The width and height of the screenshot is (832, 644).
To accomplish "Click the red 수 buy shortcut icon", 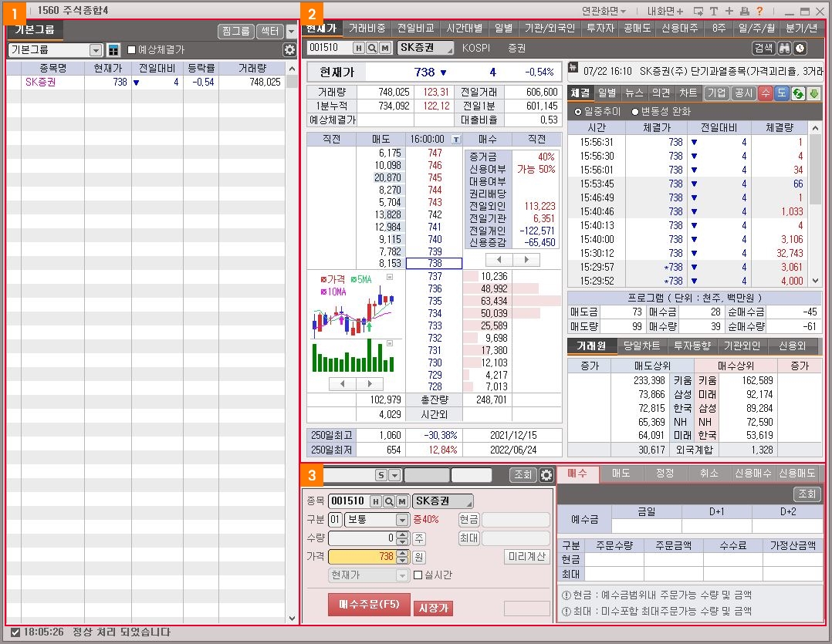I will point(765,93).
